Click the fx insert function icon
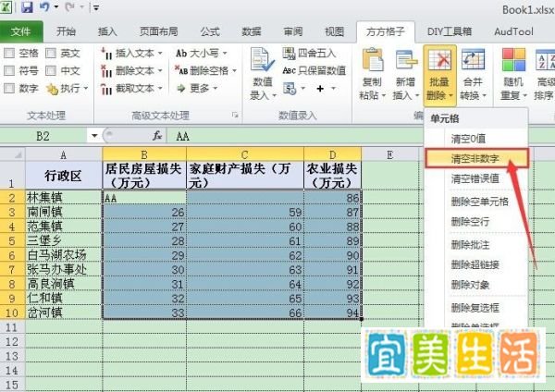 [x=157, y=136]
